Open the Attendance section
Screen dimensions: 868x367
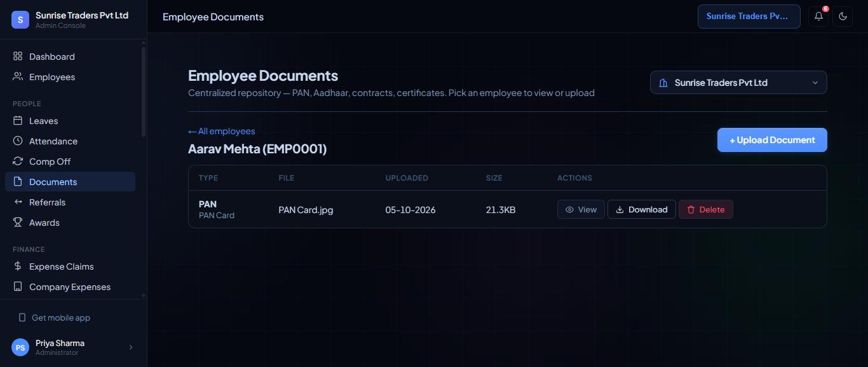(x=70, y=141)
